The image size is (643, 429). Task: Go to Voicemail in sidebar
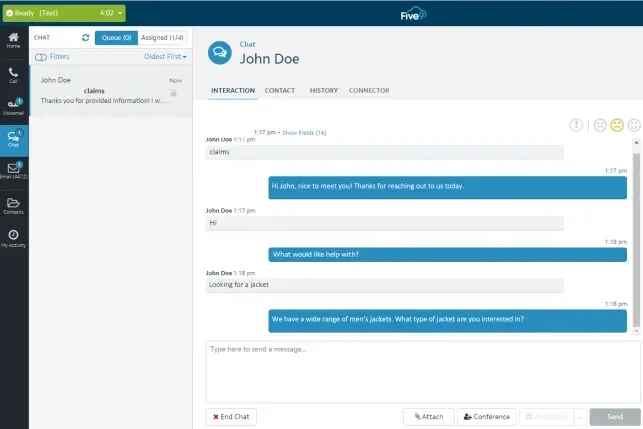(x=13, y=107)
